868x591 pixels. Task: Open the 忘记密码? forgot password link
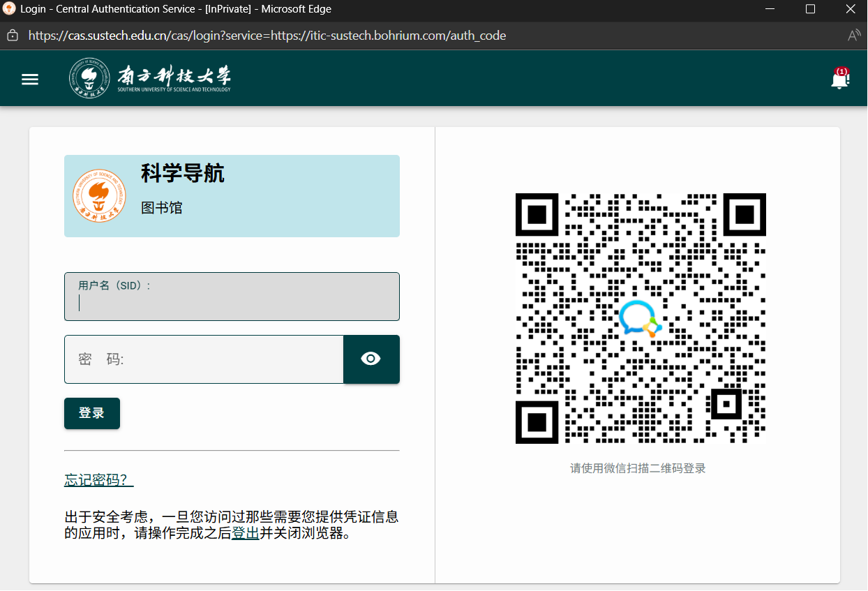[98, 480]
